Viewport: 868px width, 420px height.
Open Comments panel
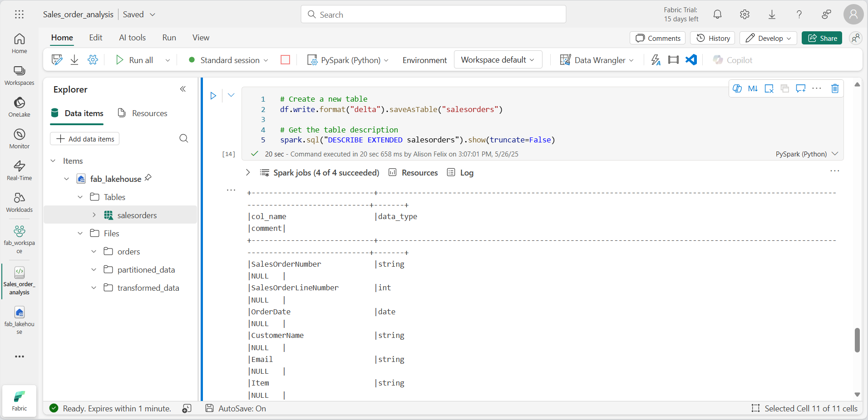[658, 38]
